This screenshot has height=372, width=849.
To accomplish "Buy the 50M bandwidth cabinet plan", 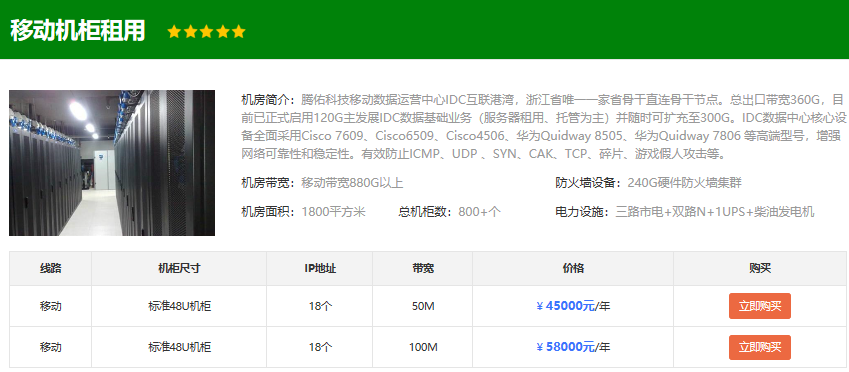I will (x=760, y=306).
